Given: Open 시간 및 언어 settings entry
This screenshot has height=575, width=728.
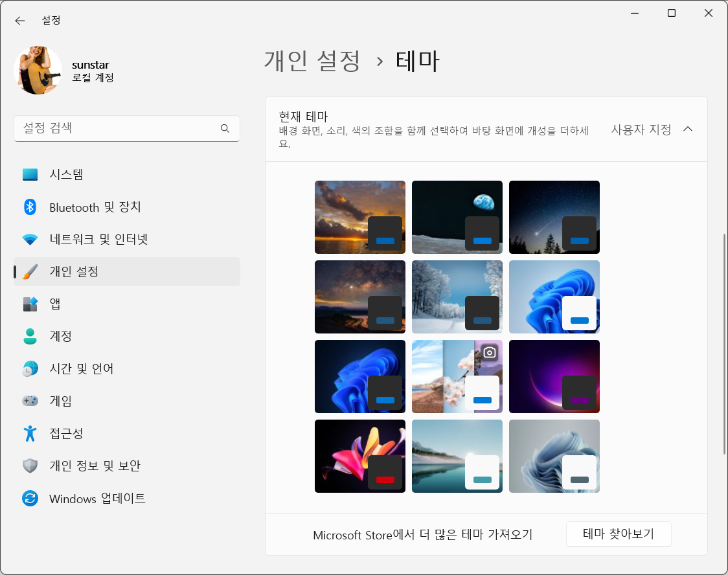Looking at the screenshot, I should [x=29, y=368].
